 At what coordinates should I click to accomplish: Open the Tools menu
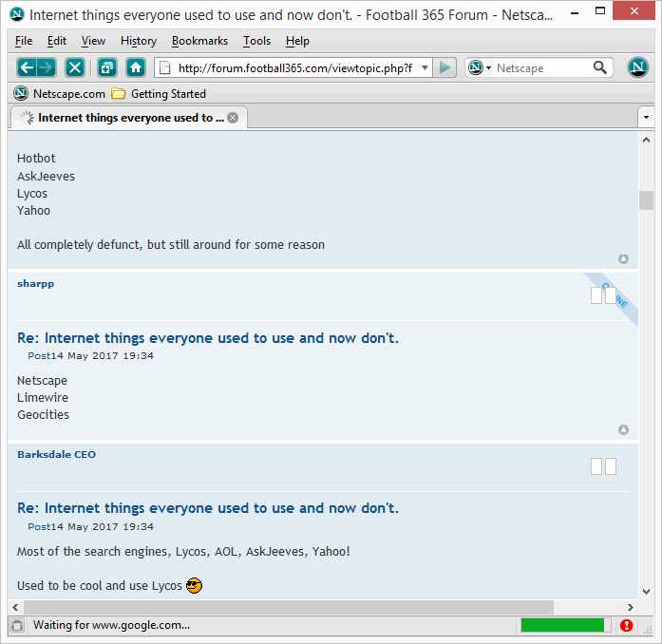pos(256,41)
